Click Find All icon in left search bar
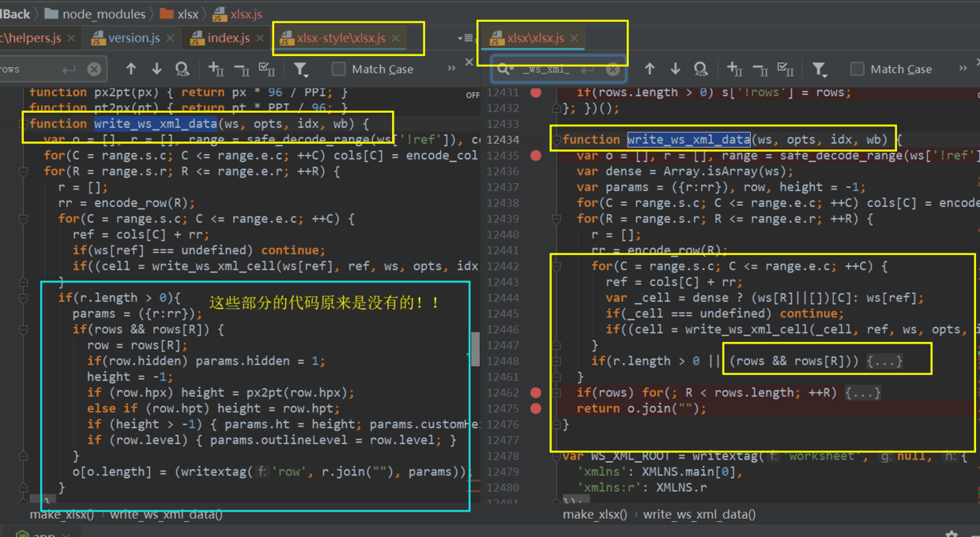This screenshot has height=537, width=980. (183, 69)
